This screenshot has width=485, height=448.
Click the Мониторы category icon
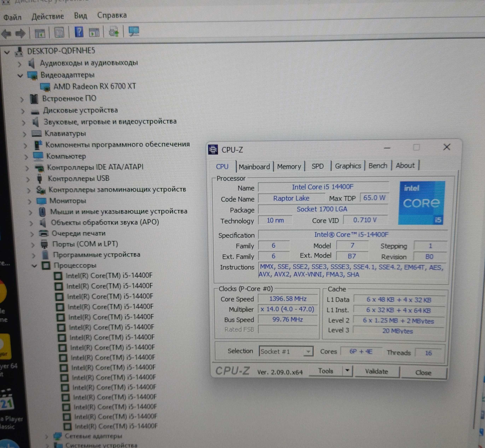[x=41, y=201]
